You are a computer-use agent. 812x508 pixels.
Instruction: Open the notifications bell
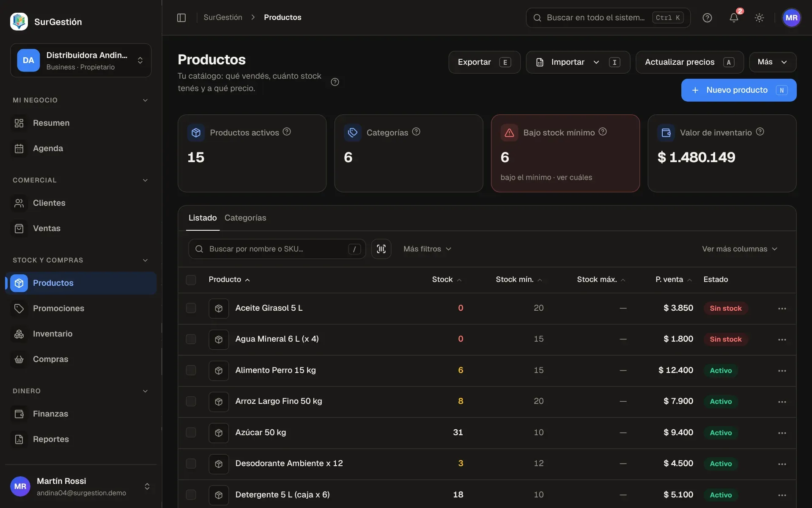point(734,18)
